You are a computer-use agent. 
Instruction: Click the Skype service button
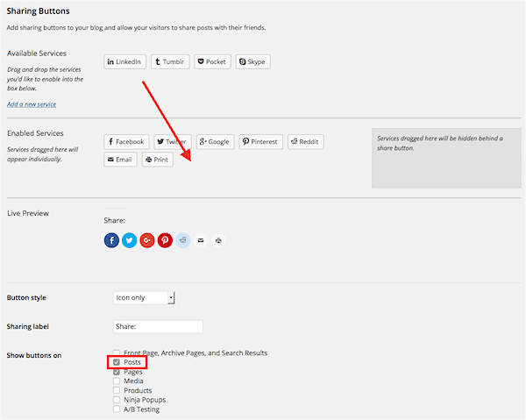pyautogui.click(x=252, y=62)
